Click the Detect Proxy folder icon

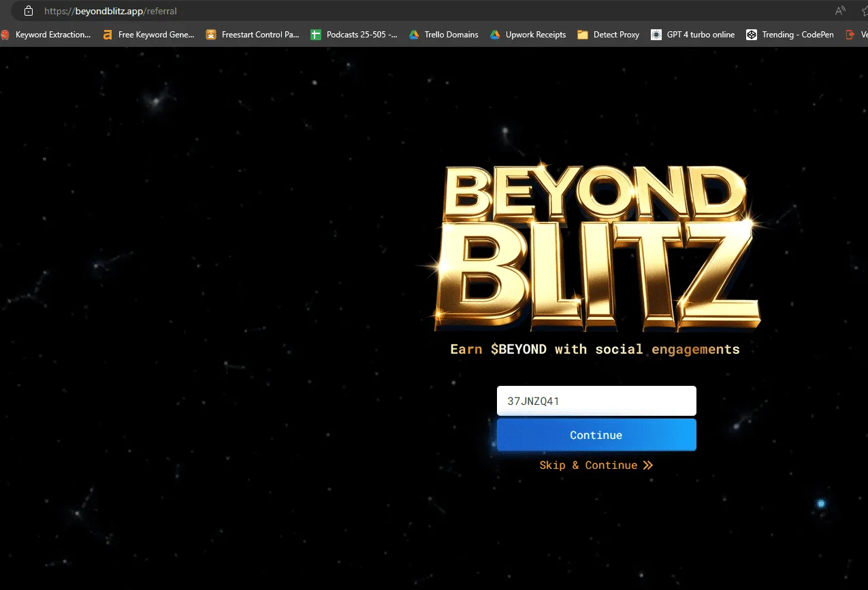tap(583, 35)
